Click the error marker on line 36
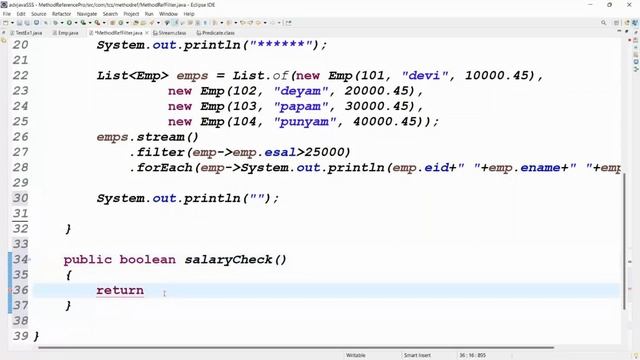This screenshot has width=640, height=360. click(x=10, y=290)
